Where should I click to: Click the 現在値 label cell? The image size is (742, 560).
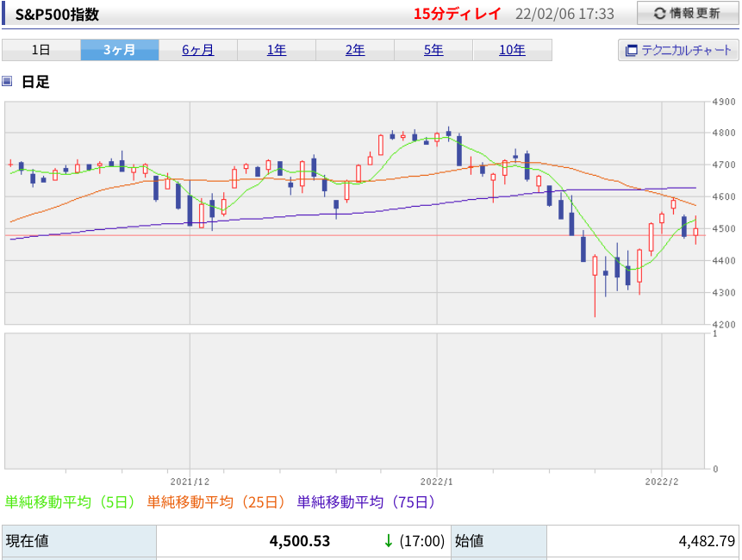click(79, 541)
